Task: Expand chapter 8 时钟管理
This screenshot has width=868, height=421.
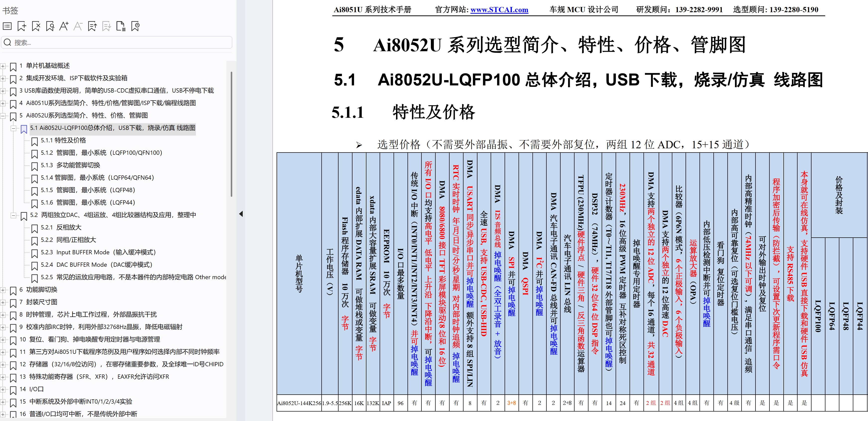Action: click(x=3, y=315)
